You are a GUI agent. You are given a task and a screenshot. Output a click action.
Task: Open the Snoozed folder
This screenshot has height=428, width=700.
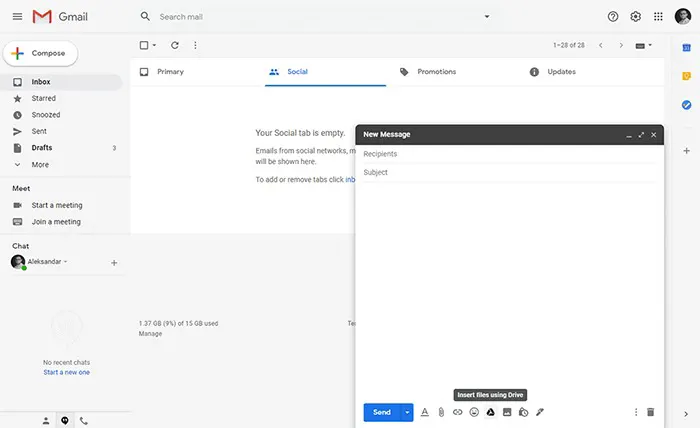tap(61, 115)
